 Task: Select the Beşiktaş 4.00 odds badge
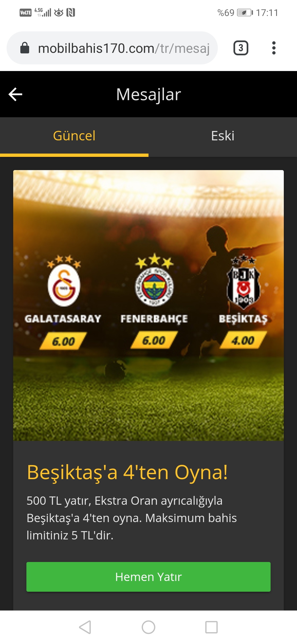pos(243,340)
